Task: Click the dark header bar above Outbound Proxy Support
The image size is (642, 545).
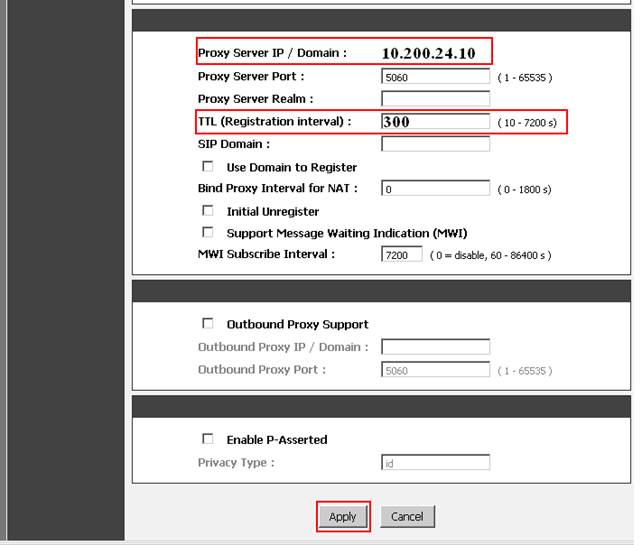Action: coord(382,291)
